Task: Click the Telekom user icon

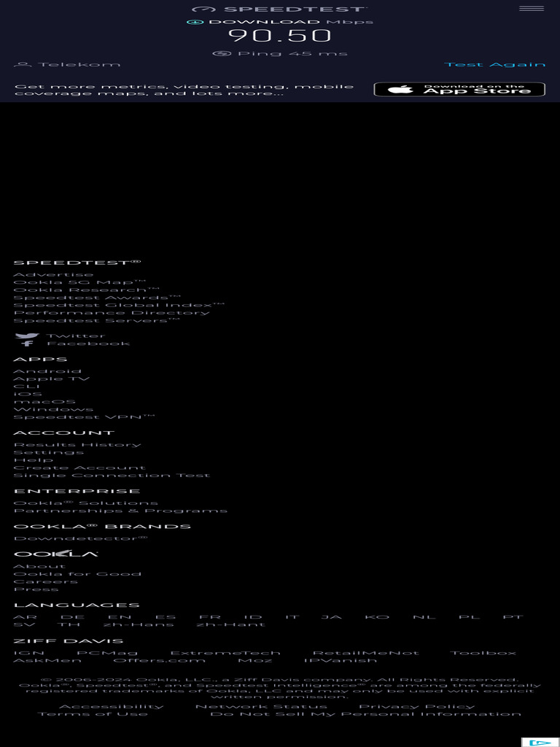Action: [23, 64]
